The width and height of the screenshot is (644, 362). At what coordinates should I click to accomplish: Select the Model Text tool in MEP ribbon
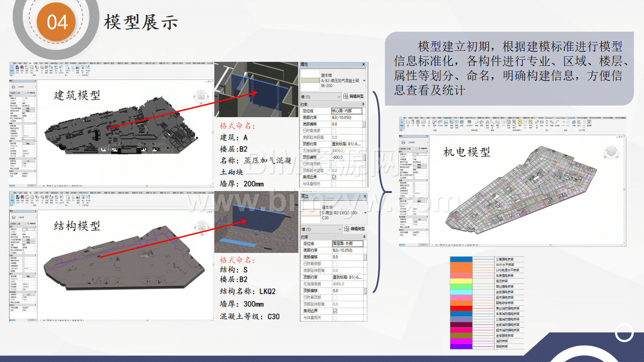487,124
